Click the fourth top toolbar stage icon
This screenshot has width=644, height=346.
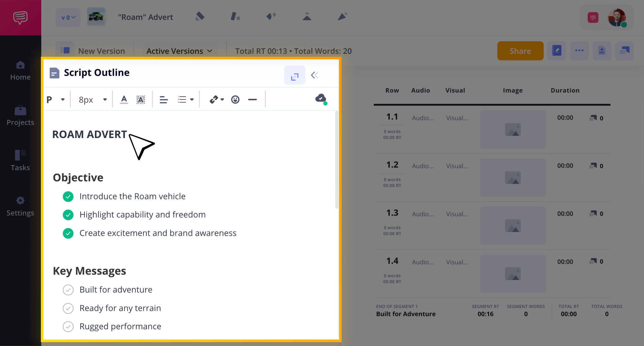[x=307, y=16]
